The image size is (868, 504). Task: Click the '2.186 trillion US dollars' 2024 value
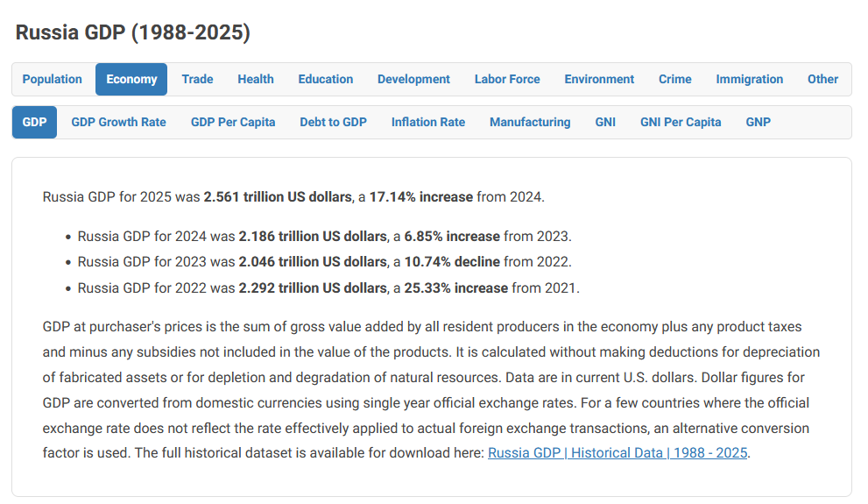(x=312, y=237)
